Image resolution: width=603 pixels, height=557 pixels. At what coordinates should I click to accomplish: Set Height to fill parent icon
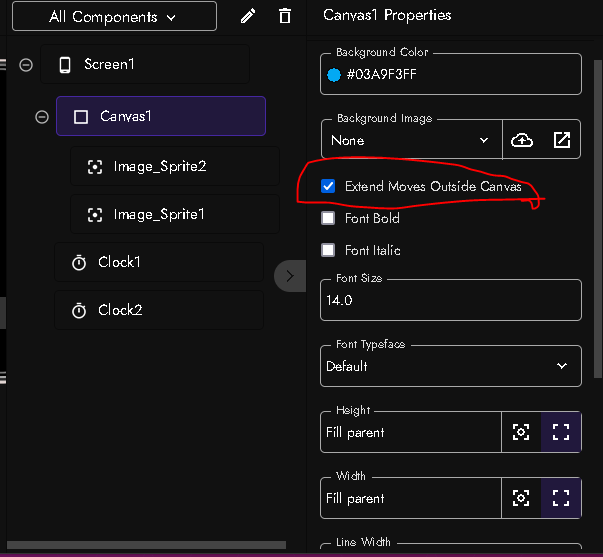point(561,432)
